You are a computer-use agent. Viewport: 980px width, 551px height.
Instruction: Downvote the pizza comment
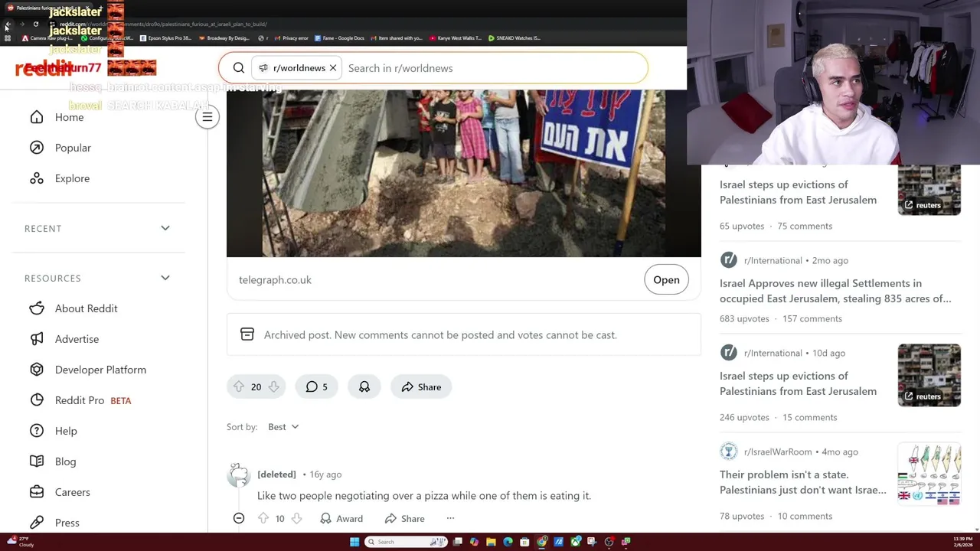coord(296,519)
